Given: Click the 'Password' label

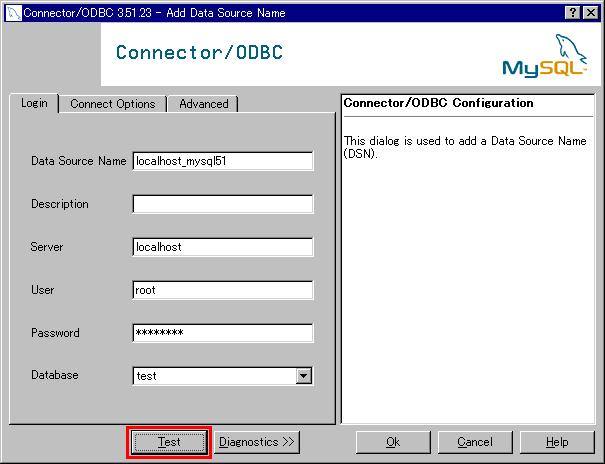Looking at the screenshot, I should (55, 333).
